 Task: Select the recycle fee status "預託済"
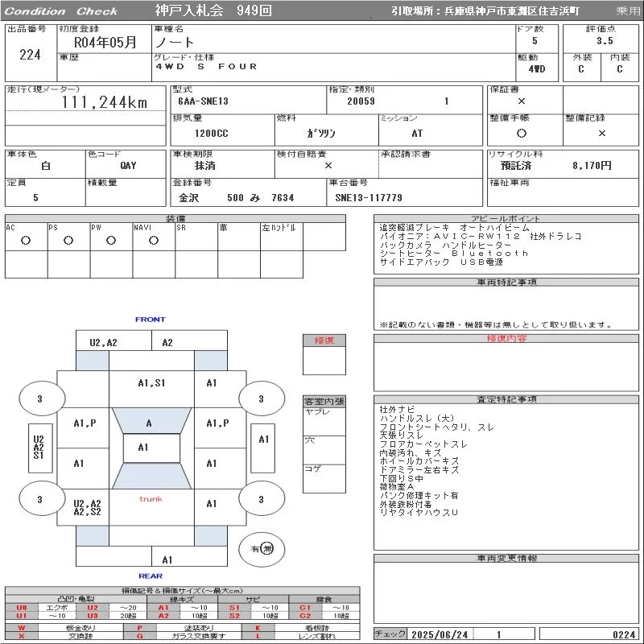point(516,166)
